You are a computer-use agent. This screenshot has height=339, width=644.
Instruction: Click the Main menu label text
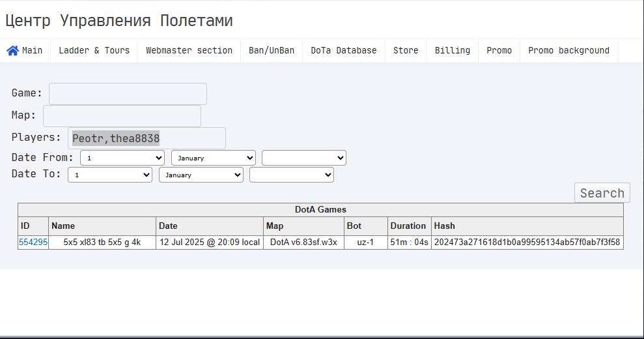(33, 51)
